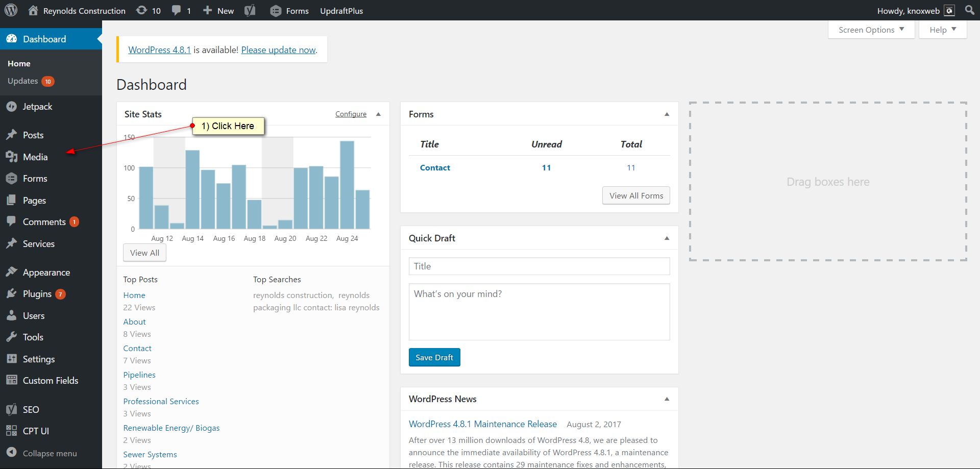Image resolution: width=980 pixels, height=469 pixels.
Task: Collapse the Site Stats widget
Action: point(378,114)
